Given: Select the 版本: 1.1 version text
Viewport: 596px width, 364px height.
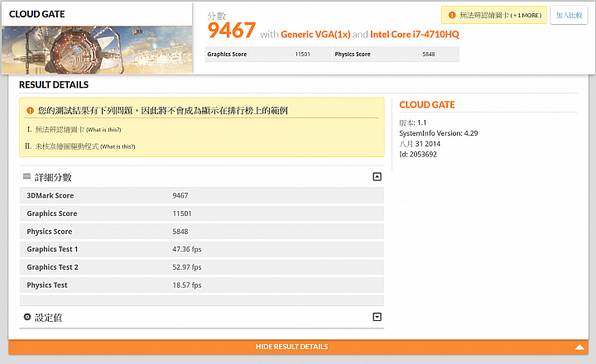Looking at the screenshot, I should tap(413, 122).
